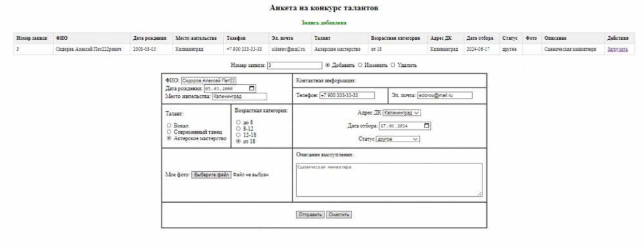This screenshot has width=644, height=249.
Task: Select the Удалить radio button
Action: click(393, 65)
